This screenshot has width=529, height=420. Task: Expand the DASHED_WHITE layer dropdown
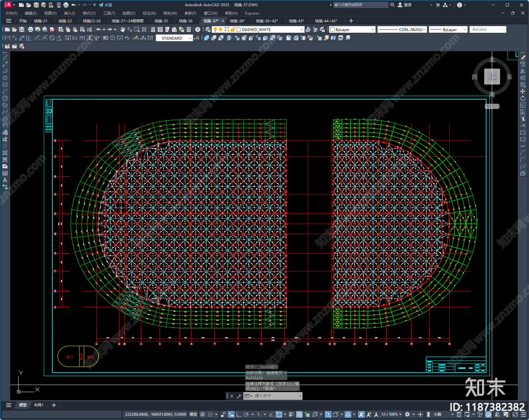click(302, 29)
